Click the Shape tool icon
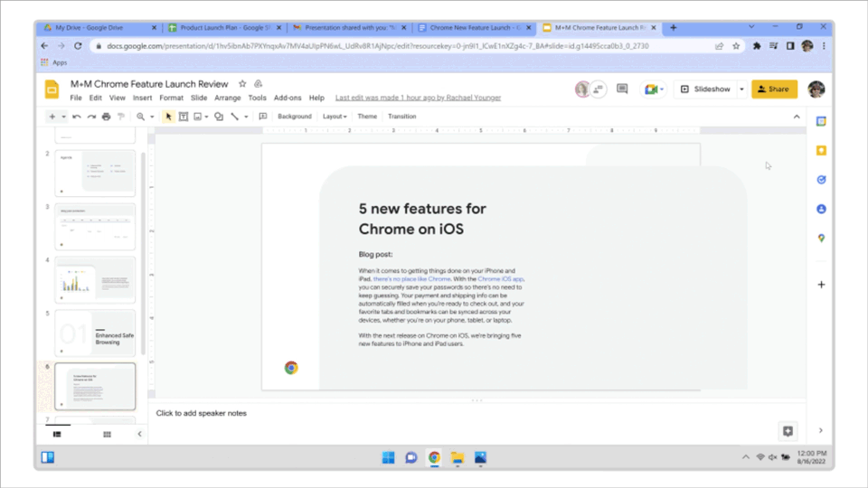Screen dimensions: 868x488 tap(219, 117)
